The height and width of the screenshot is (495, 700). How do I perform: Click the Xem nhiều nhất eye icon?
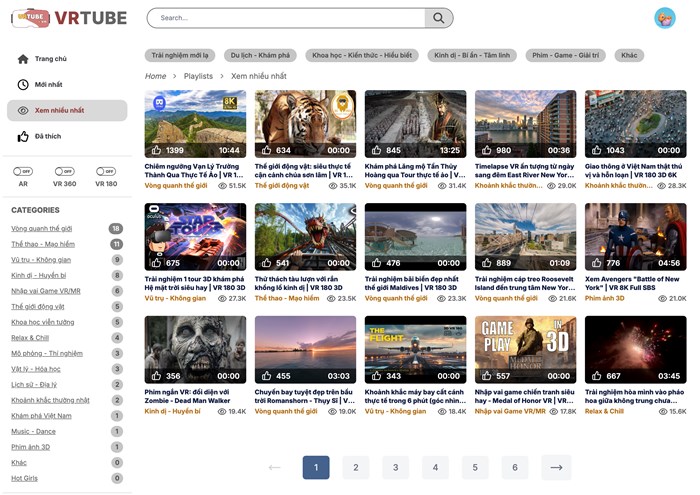tap(23, 110)
